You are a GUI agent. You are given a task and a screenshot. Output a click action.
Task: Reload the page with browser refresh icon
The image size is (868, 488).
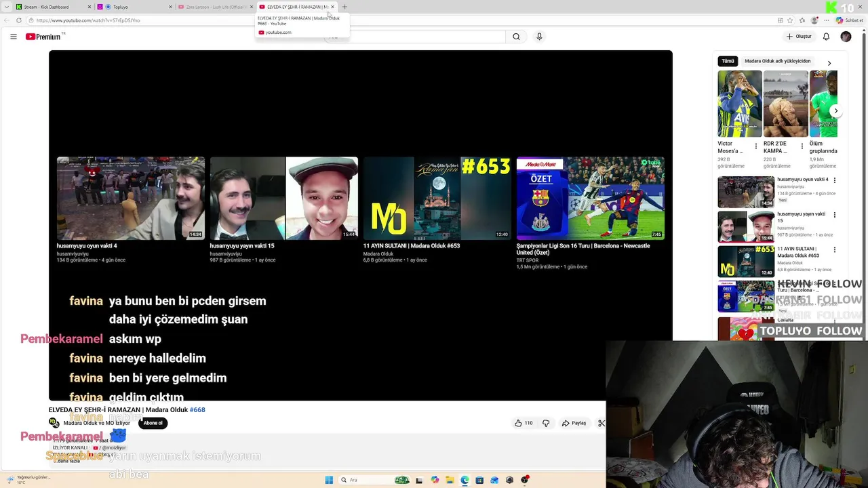coord(19,20)
